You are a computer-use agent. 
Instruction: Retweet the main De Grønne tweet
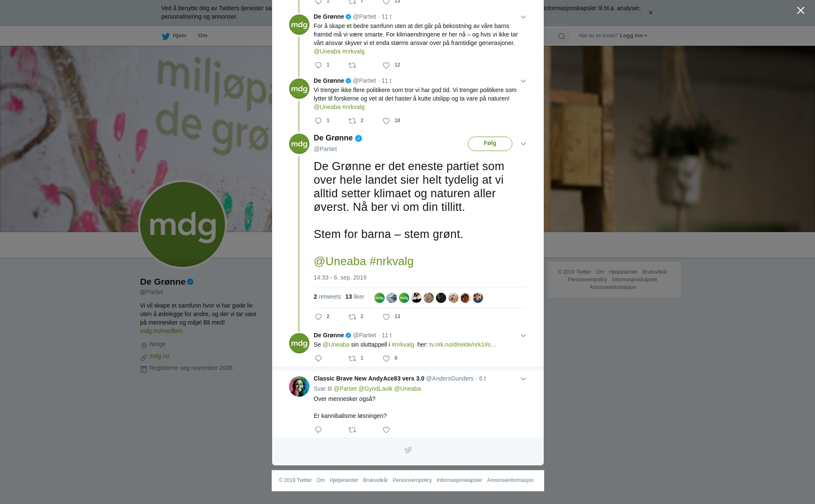coord(352,317)
